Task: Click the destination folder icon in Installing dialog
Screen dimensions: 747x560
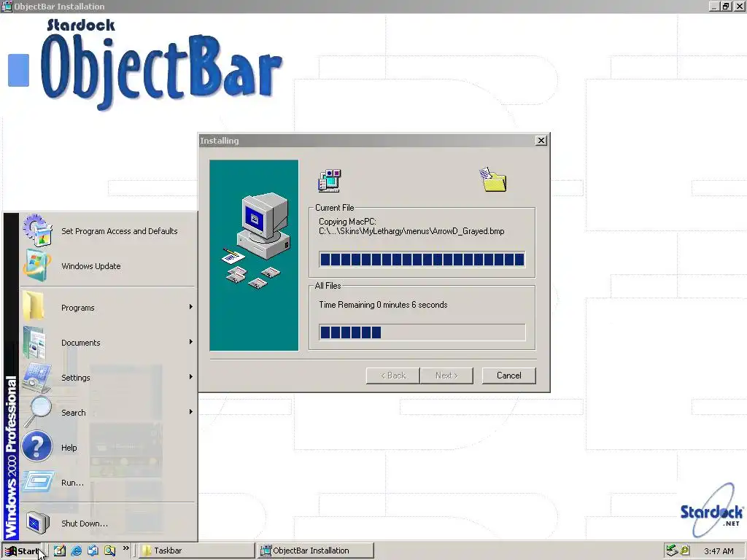Action: (x=493, y=179)
